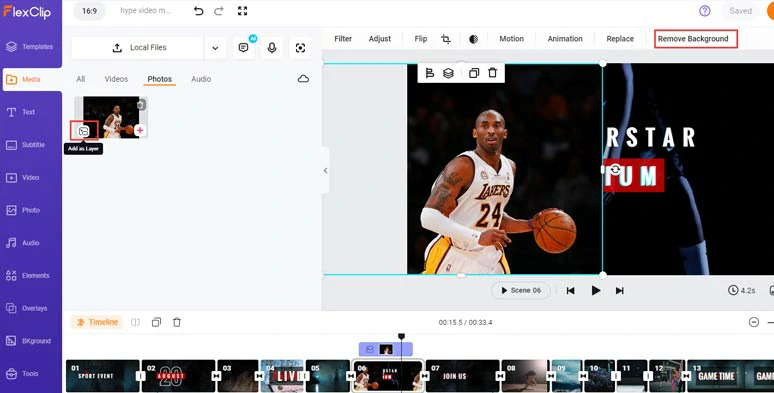Zoom out timeline with minus icon

pyautogui.click(x=754, y=322)
